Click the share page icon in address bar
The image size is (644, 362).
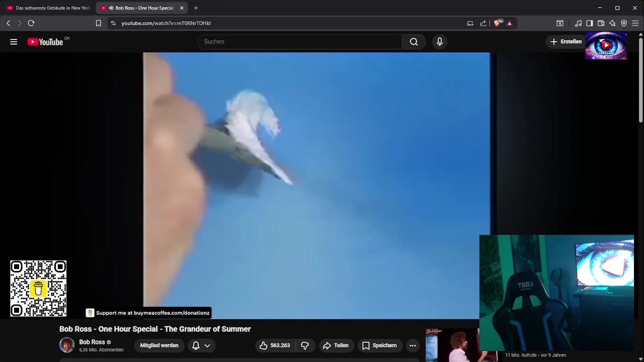coord(484,23)
